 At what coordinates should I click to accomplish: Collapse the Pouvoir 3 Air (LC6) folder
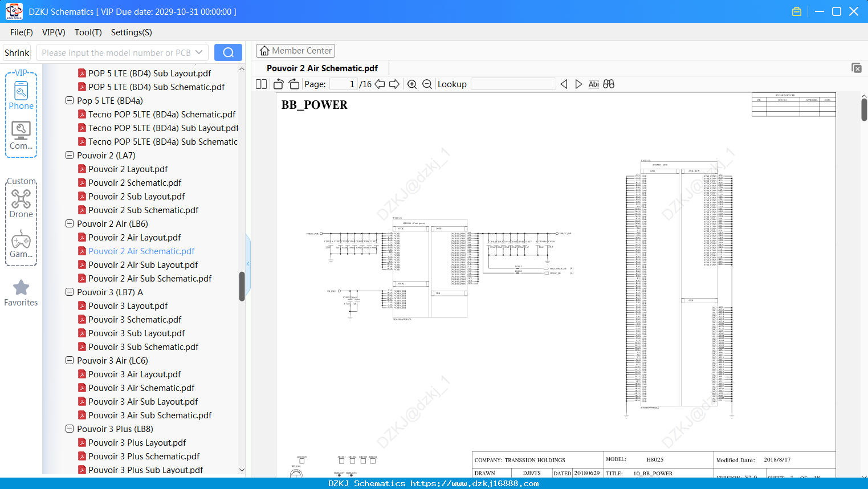(70, 360)
